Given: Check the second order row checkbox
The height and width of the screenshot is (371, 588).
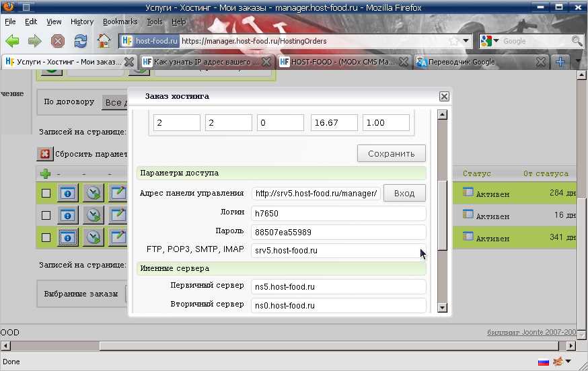Looking at the screenshot, I should coord(46,216).
